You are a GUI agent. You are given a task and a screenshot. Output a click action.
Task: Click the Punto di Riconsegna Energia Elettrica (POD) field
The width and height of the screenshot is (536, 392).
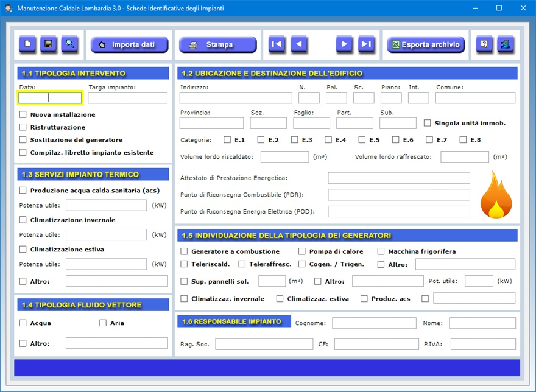[x=399, y=212]
